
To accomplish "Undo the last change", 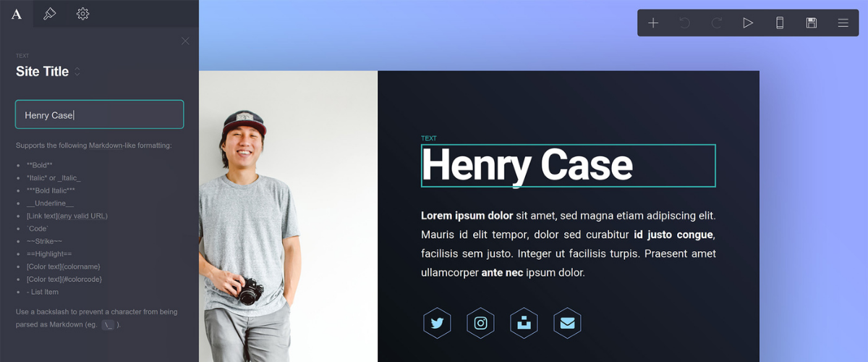I will [684, 23].
